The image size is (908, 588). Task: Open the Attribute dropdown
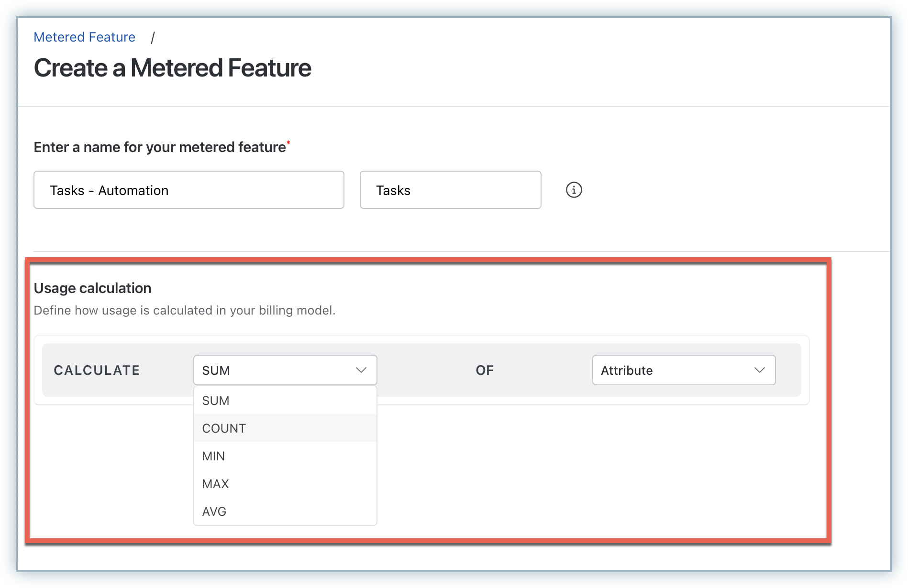(683, 370)
